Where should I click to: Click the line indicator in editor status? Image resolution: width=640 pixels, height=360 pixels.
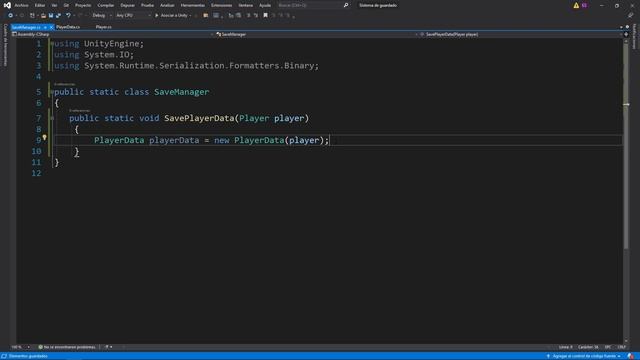[x=566, y=347]
